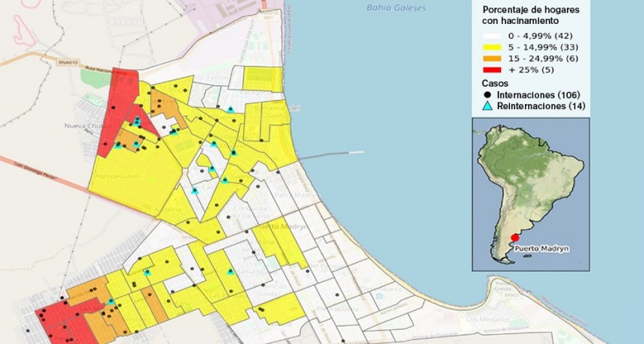Click the black dot near Del Parque label
The width and height of the screenshot is (644, 344).
pyautogui.click(x=308, y=271)
